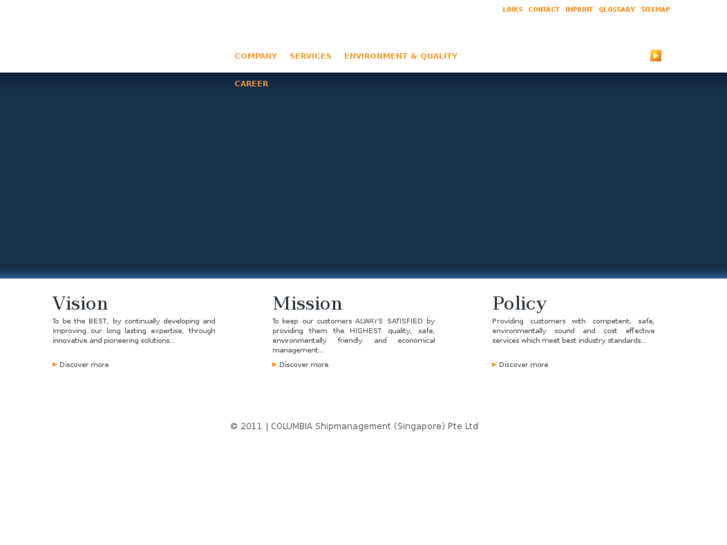This screenshot has width=727, height=545.
Task: Click arrow icon beside Vision Discover more
Action: [x=54, y=365]
